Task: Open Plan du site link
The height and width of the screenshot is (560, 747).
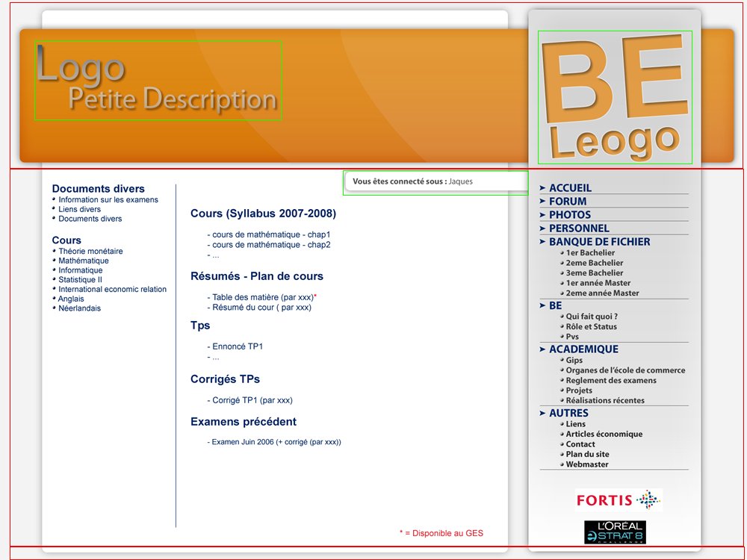Action: coord(587,454)
